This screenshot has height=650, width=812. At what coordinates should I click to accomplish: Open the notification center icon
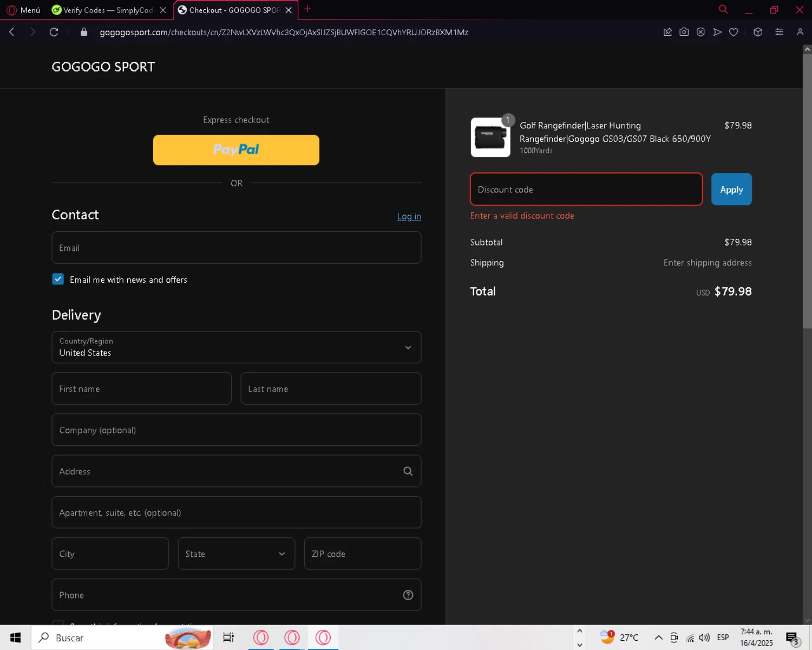pos(793,638)
